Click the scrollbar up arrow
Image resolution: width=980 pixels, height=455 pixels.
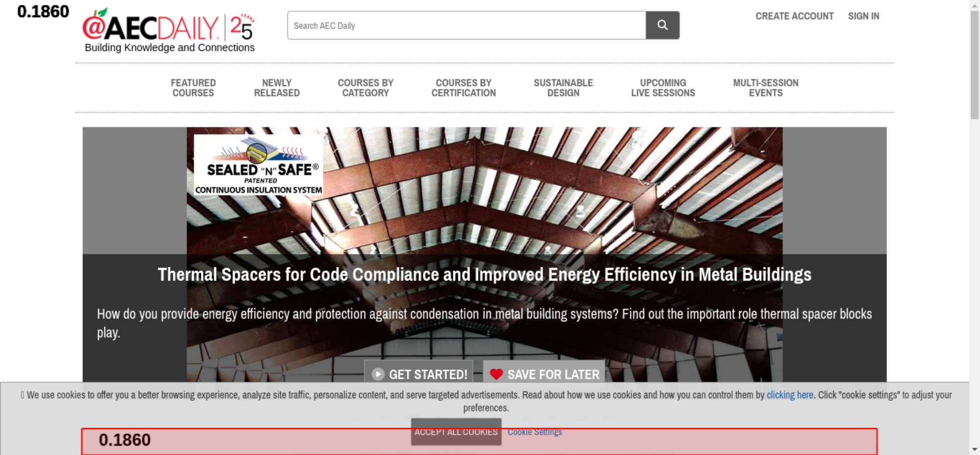[x=975, y=5]
